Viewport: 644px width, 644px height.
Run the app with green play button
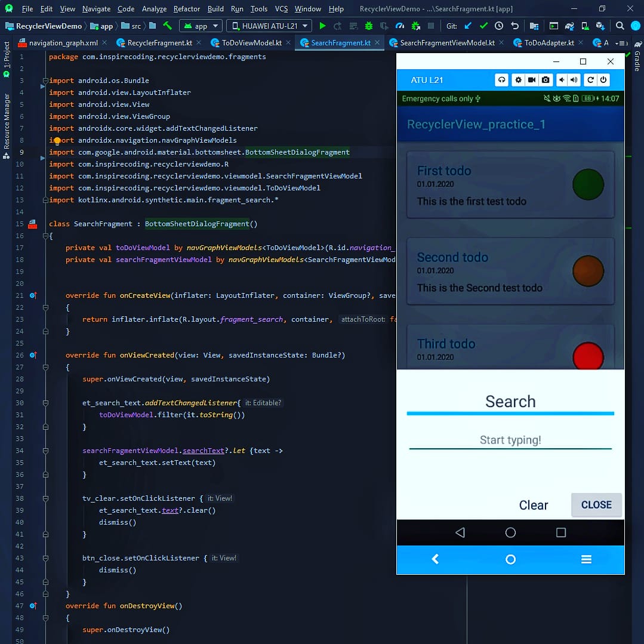[322, 26]
